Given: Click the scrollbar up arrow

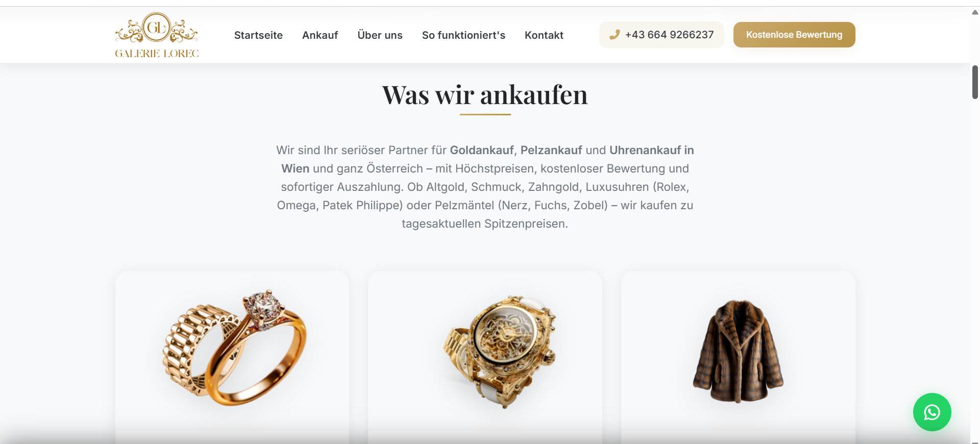Looking at the screenshot, I should (975, 12).
